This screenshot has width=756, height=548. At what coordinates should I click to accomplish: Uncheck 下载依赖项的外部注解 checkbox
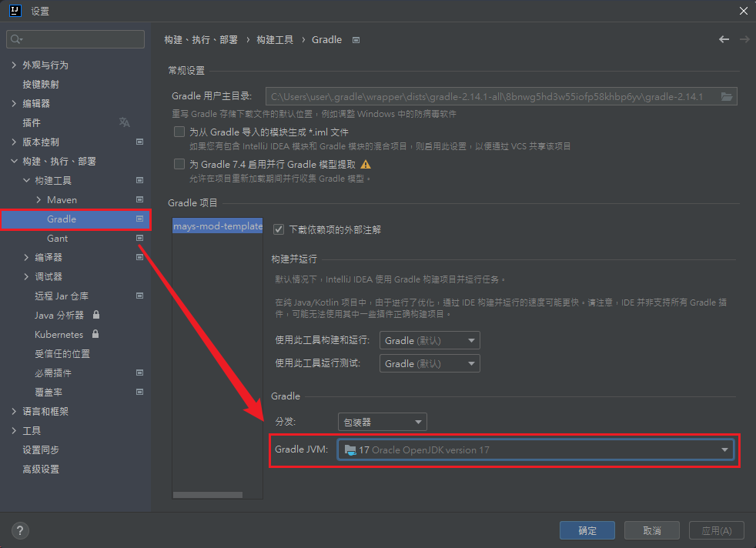[279, 229]
